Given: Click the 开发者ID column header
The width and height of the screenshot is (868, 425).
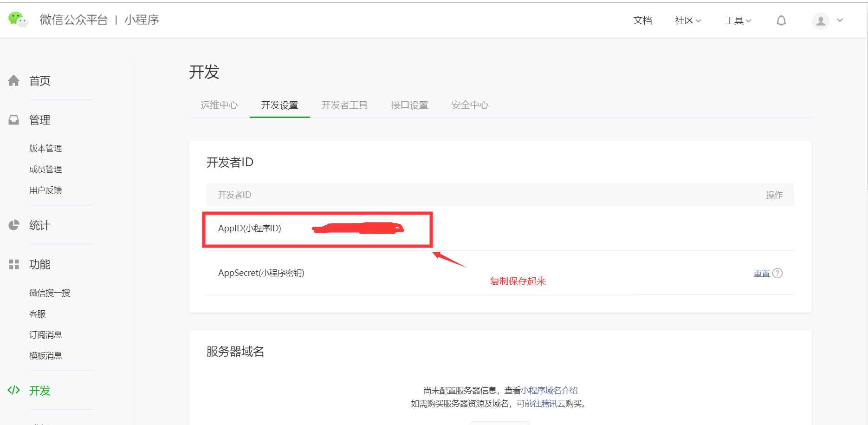Looking at the screenshot, I should pyautogui.click(x=234, y=195).
